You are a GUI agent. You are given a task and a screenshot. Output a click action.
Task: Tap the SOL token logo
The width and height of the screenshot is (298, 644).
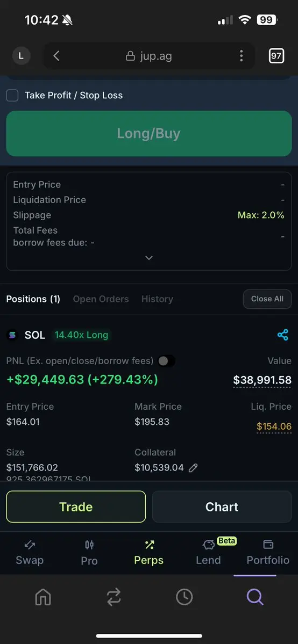tap(12, 335)
